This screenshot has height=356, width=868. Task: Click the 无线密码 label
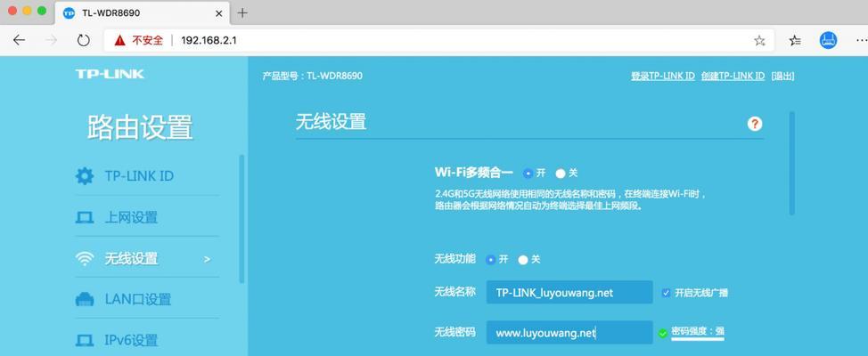454,332
